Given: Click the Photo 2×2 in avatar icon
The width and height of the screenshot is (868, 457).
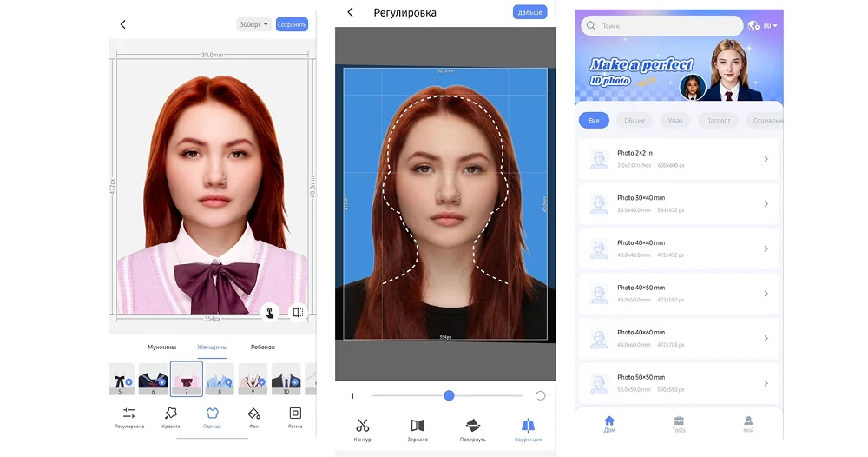Looking at the screenshot, I should [599, 160].
